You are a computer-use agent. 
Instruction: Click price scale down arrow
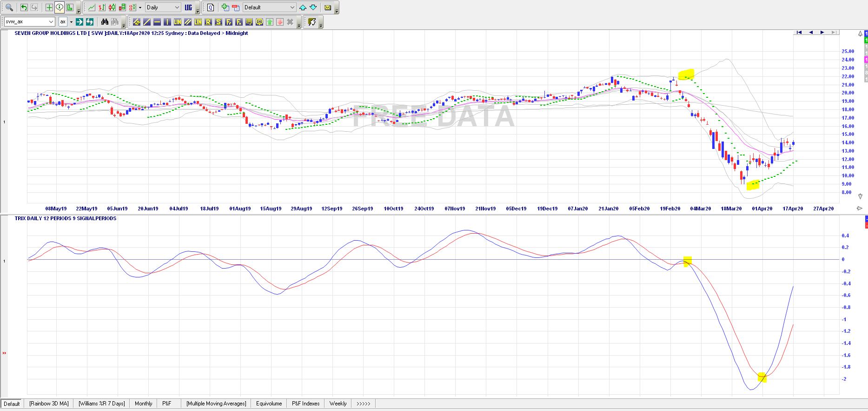(x=860, y=196)
